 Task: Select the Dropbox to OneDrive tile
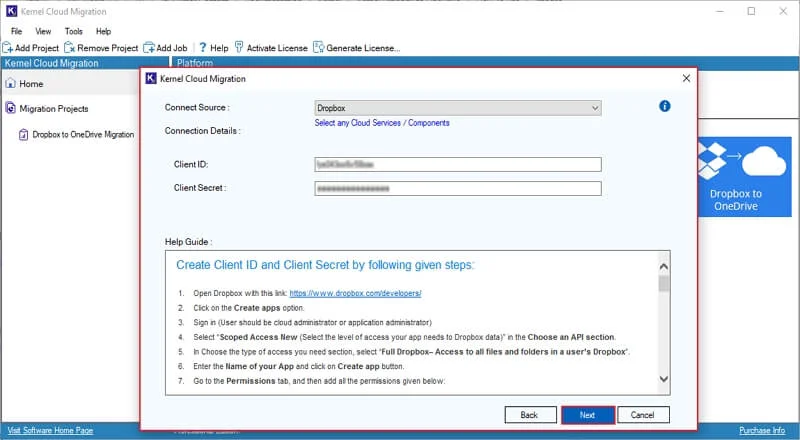744,177
